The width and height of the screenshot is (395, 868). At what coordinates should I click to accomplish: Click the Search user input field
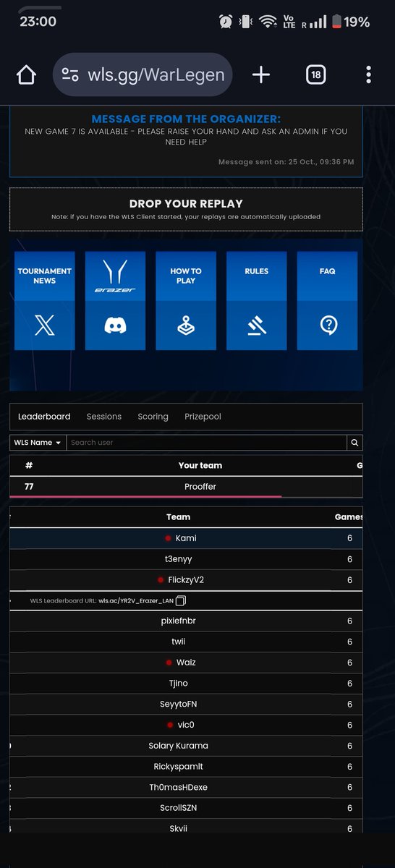(206, 443)
